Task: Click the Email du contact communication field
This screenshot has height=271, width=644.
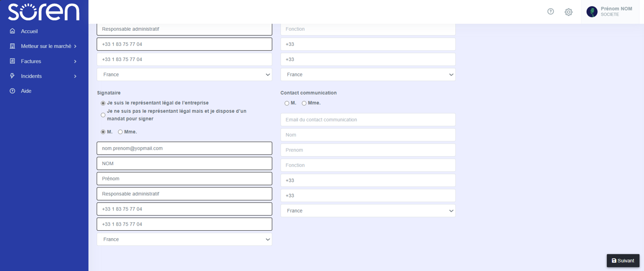Action: pos(368,120)
